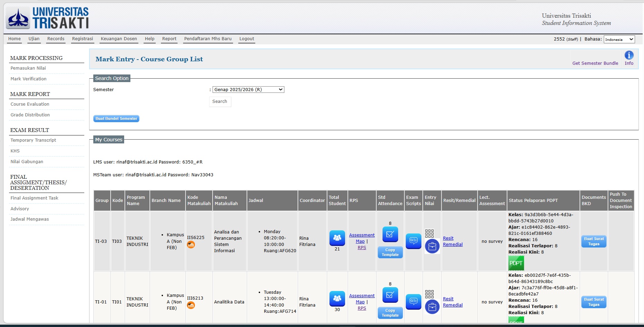This screenshot has height=327, width=644.
Task: Open Get Semester Bundle link
Action: (x=595, y=63)
